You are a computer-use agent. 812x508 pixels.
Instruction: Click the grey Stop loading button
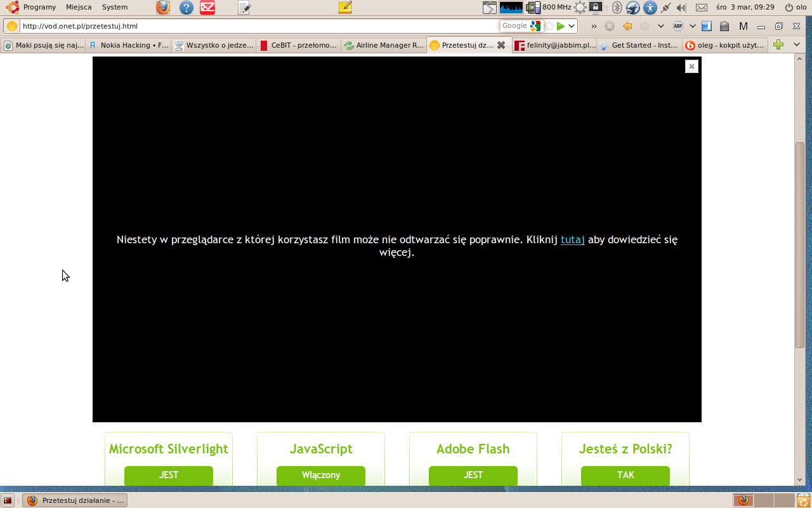coord(610,26)
